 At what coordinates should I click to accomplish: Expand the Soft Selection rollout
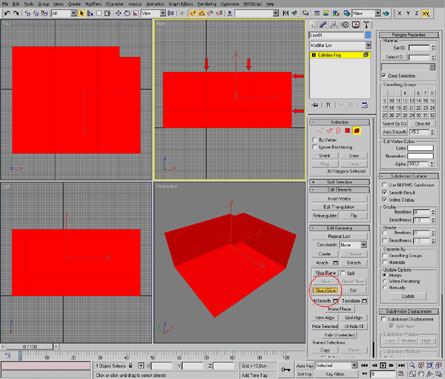tap(339, 182)
